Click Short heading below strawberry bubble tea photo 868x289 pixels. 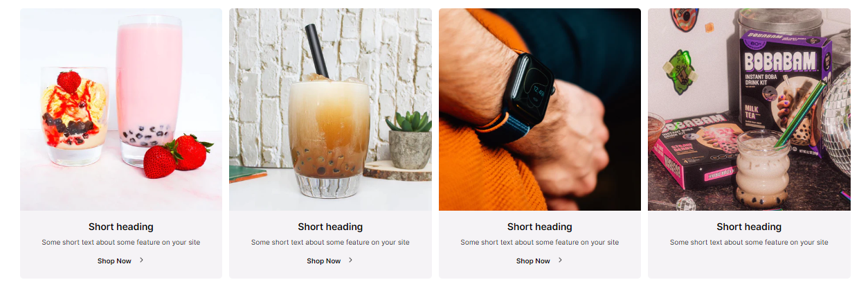coord(121,227)
